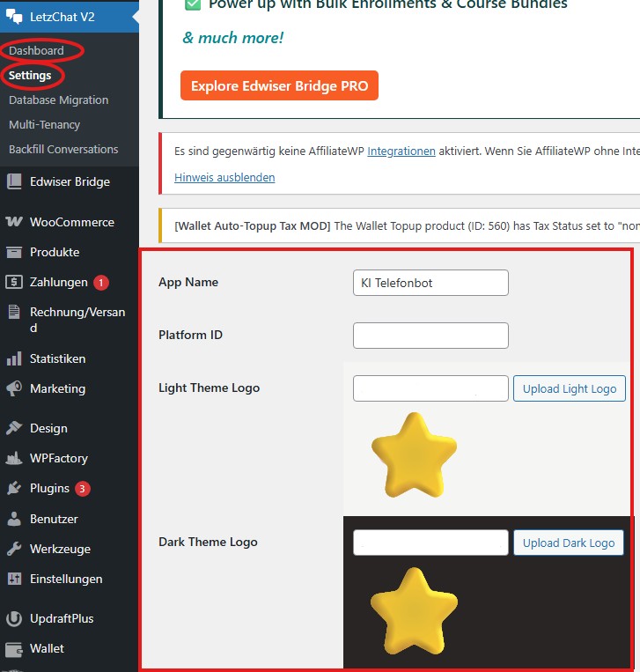The image size is (640, 672).
Task: Open the LetzChat V2 menu
Action: pyautogui.click(x=70, y=17)
